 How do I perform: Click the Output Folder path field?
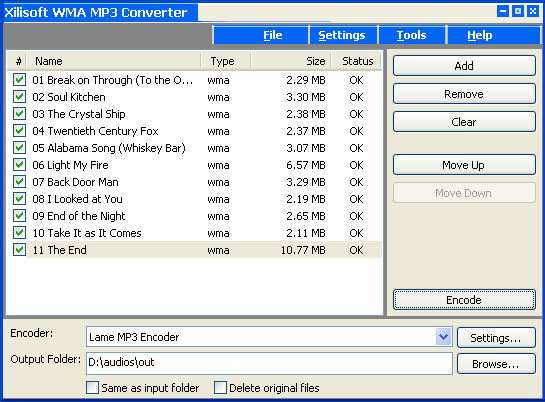[269, 363]
